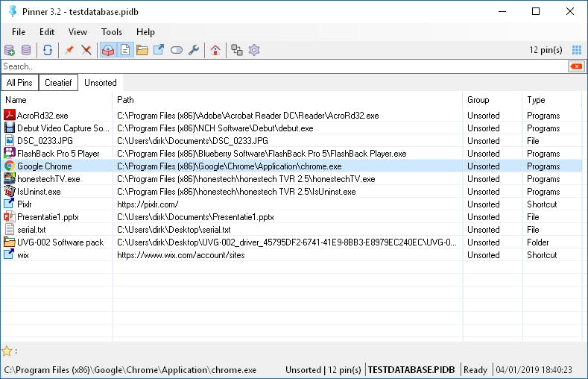Open the File menu

click(19, 32)
